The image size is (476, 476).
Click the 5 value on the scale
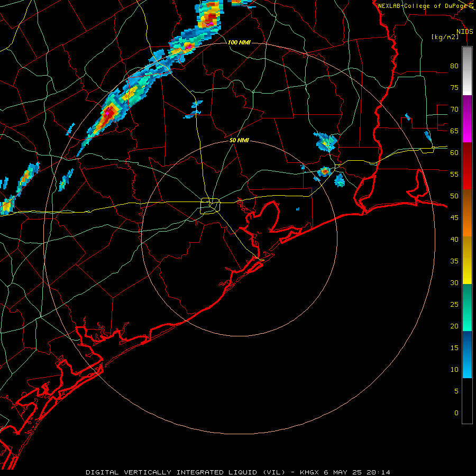click(456, 391)
